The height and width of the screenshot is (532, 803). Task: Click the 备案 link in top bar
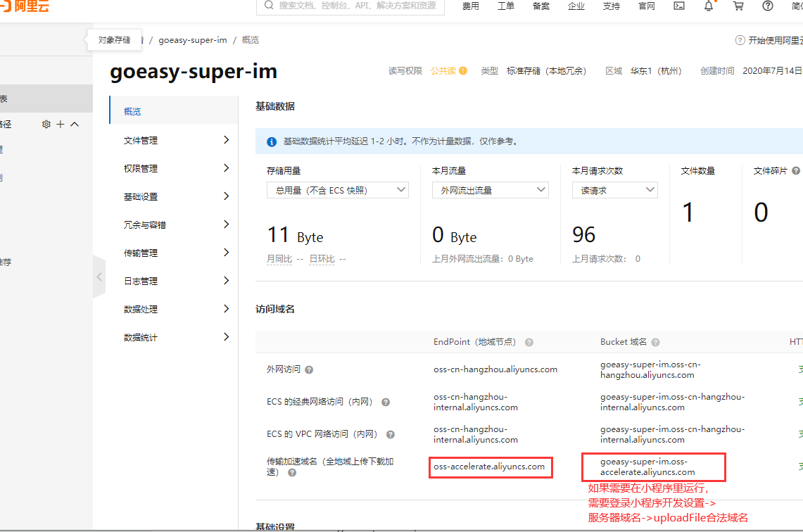pos(540,6)
